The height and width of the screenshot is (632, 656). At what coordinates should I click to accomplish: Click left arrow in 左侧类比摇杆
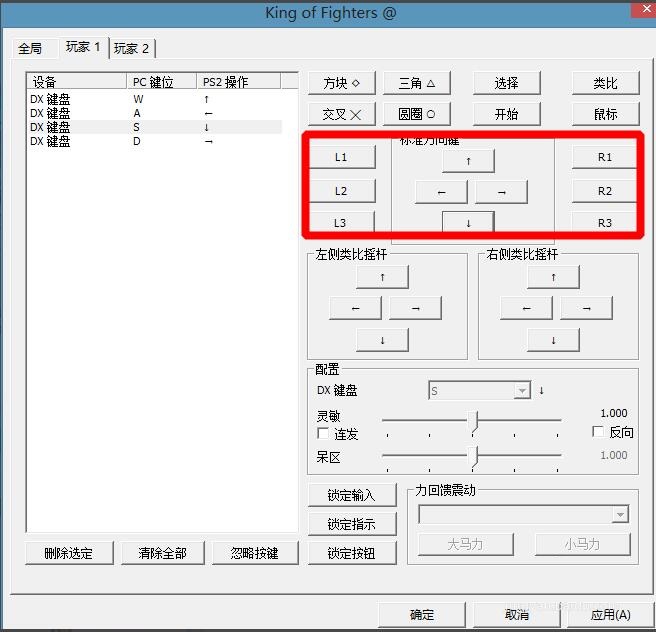pyautogui.click(x=356, y=308)
